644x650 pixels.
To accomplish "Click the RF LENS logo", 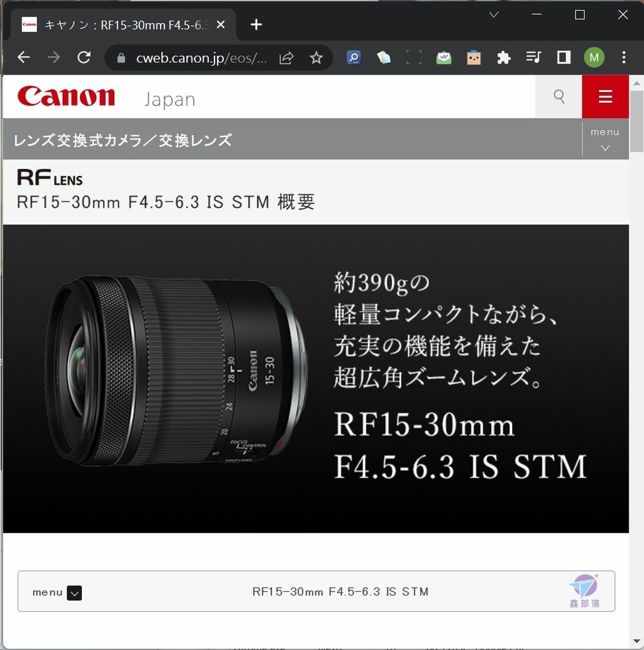I will click(x=49, y=177).
